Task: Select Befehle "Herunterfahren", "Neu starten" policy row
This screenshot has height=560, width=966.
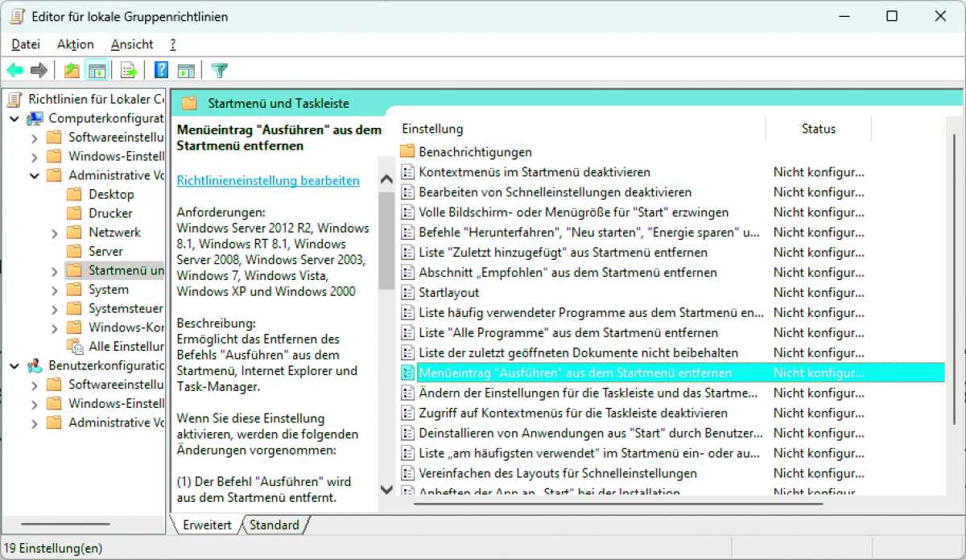Action: coord(589,232)
